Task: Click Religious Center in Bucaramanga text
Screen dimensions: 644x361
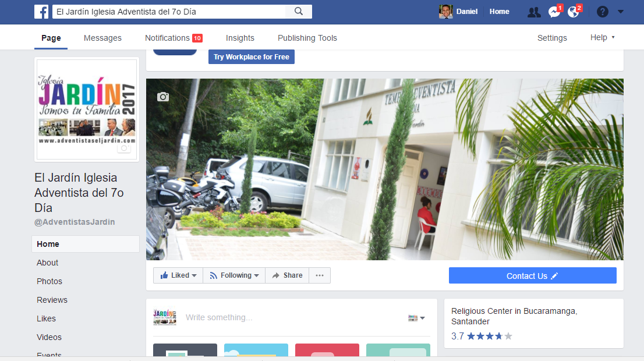Action: click(x=514, y=316)
